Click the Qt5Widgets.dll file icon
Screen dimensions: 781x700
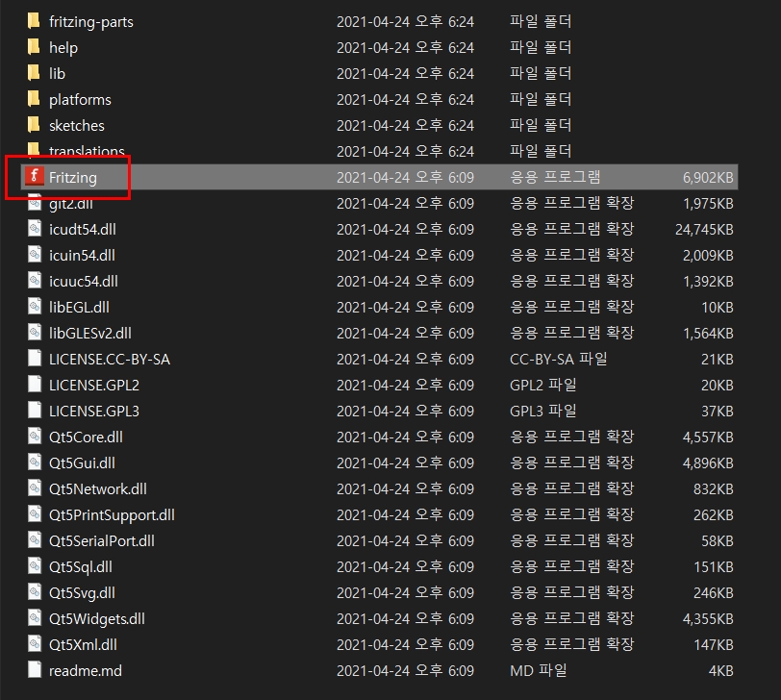click(35, 617)
